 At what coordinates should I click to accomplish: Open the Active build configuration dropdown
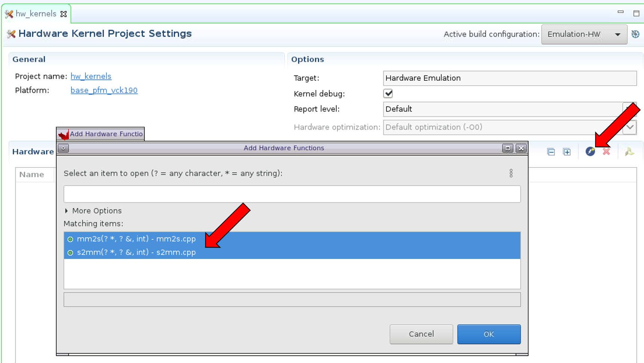pos(584,34)
